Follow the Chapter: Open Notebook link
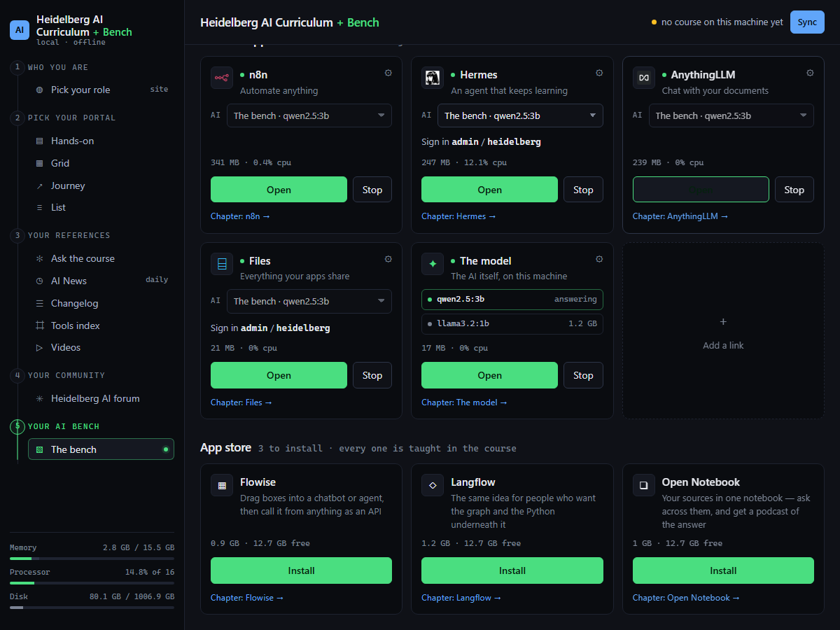This screenshot has width=840, height=630. pos(686,598)
